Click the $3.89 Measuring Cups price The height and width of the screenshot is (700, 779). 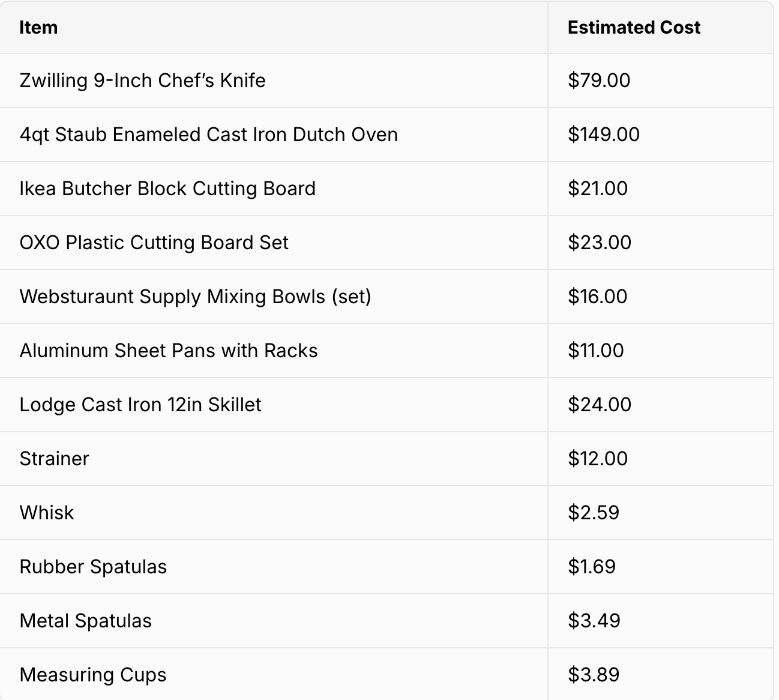pos(594,675)
